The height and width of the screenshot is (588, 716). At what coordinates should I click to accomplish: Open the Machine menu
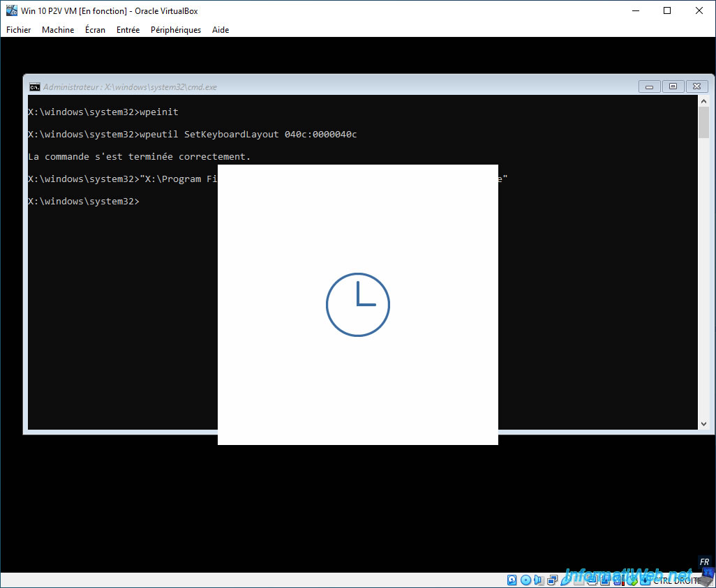coord(58,30)
